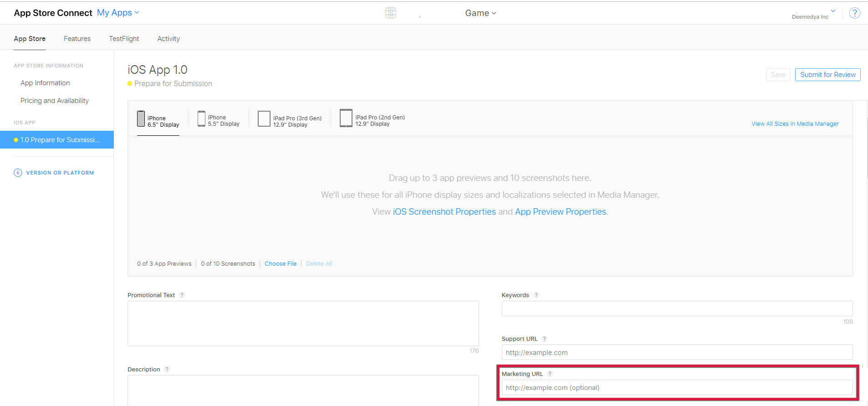This screenshot has width=868, height=406.
Task: Focus the Promotional Text box
Action: coord(303,324)
